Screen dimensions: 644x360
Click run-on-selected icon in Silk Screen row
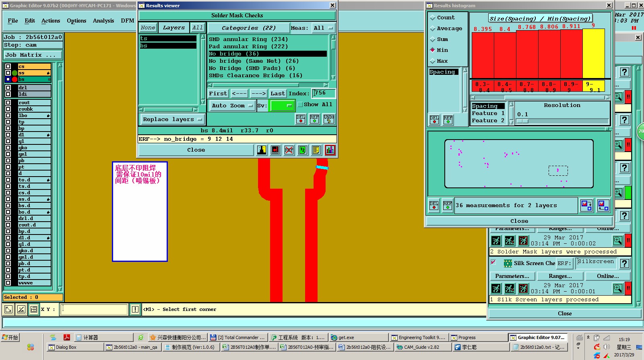tap(510, 288)
